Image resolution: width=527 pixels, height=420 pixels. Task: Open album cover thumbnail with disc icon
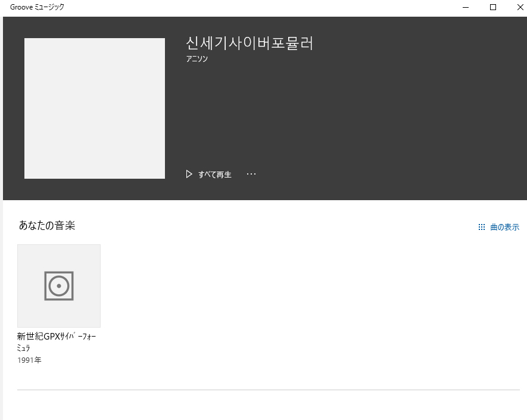point(59,286)
